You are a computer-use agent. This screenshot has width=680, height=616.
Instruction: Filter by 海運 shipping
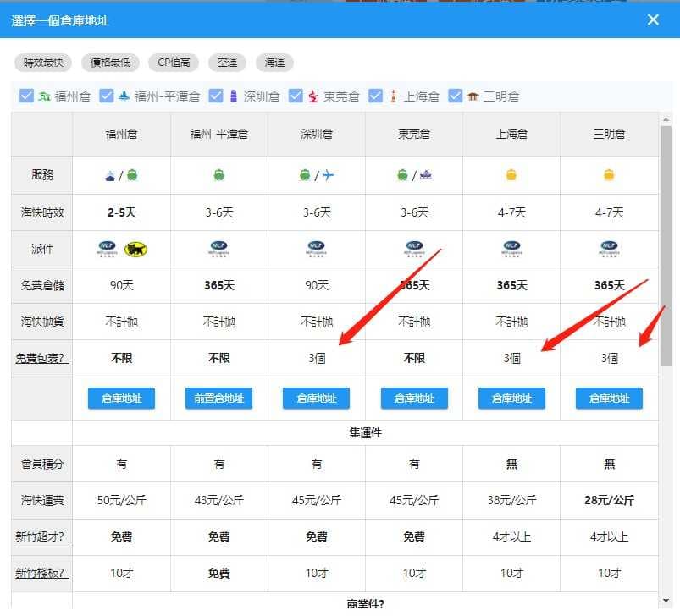[x=275, y=63]
